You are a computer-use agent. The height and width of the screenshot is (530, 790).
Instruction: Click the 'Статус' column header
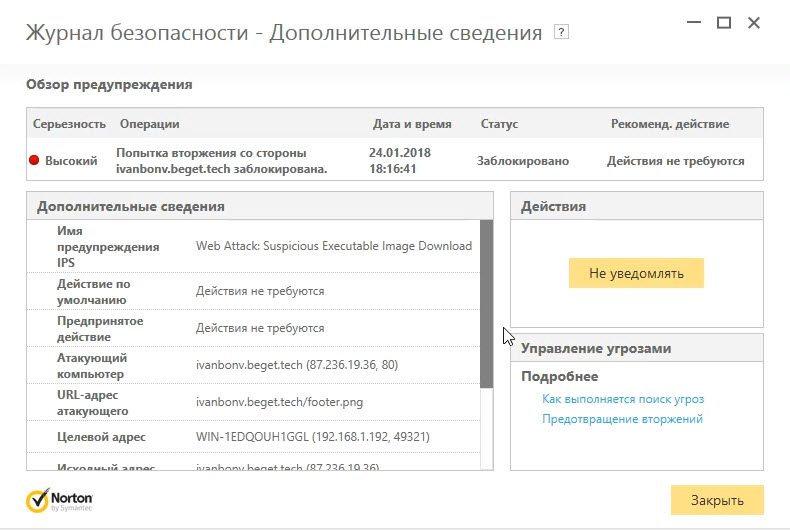coord(499,124)
